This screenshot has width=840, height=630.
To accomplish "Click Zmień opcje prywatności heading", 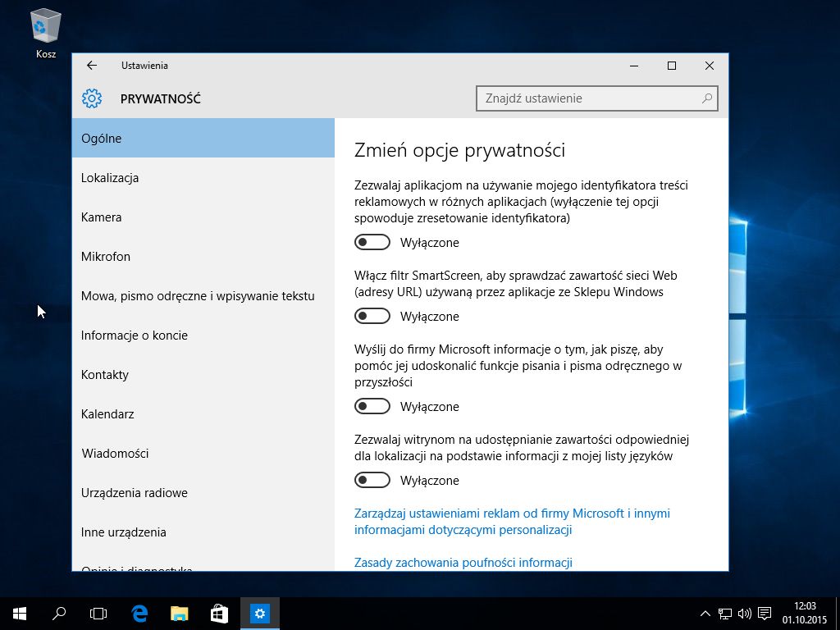I will coord(459,150).
